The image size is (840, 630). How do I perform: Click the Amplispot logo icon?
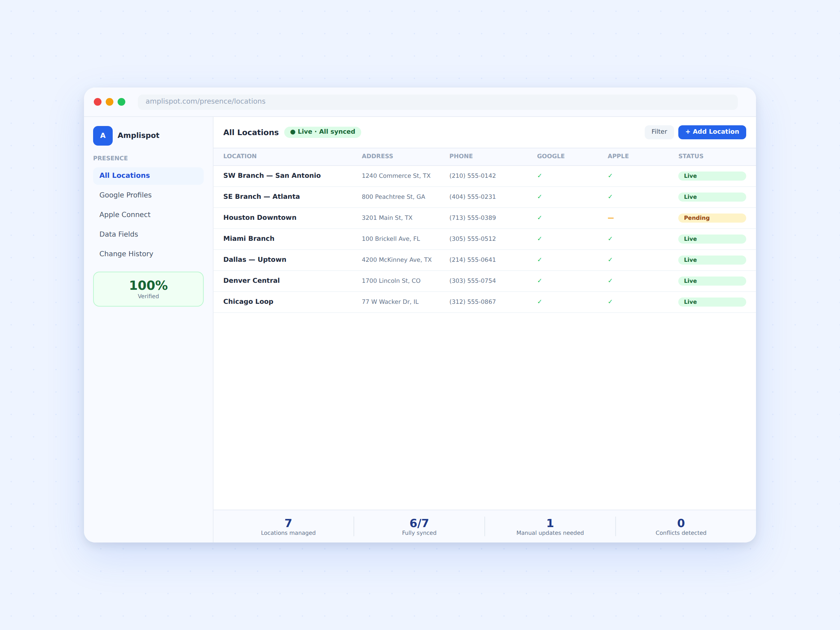103,135
